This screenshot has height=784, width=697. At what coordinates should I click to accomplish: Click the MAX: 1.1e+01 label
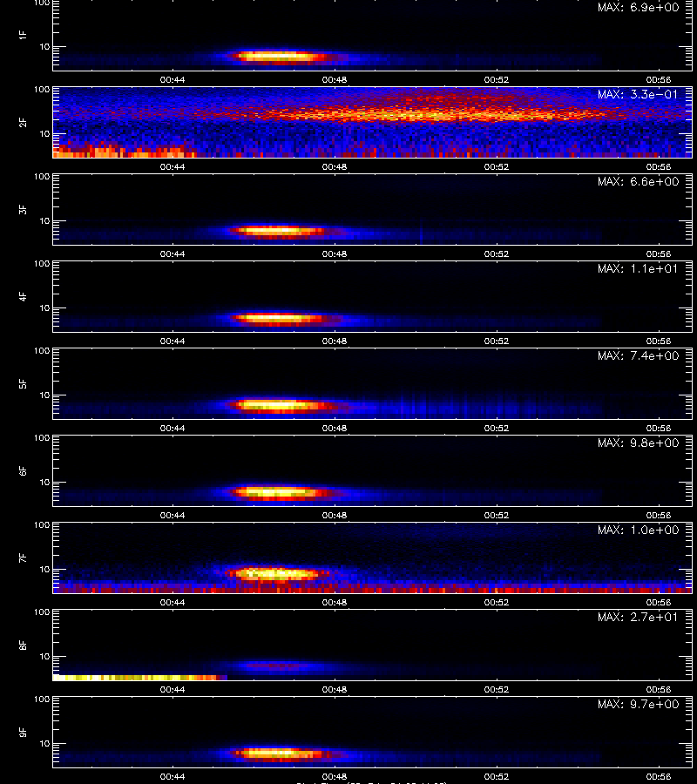tap(638, 268)
